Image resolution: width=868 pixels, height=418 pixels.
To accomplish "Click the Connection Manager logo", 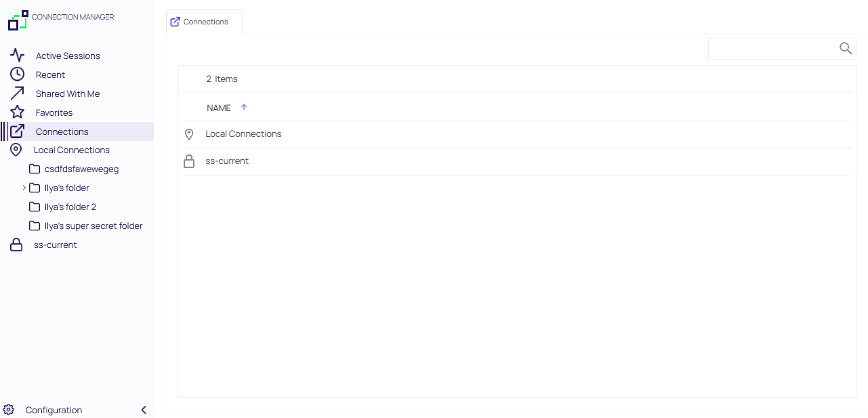I will click(18, 20).
